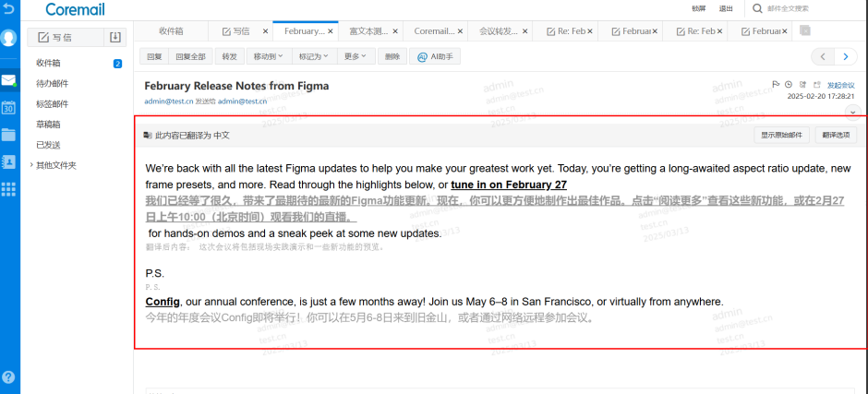
Task: Flag this email with the flag icon
Action: (776, 85)
